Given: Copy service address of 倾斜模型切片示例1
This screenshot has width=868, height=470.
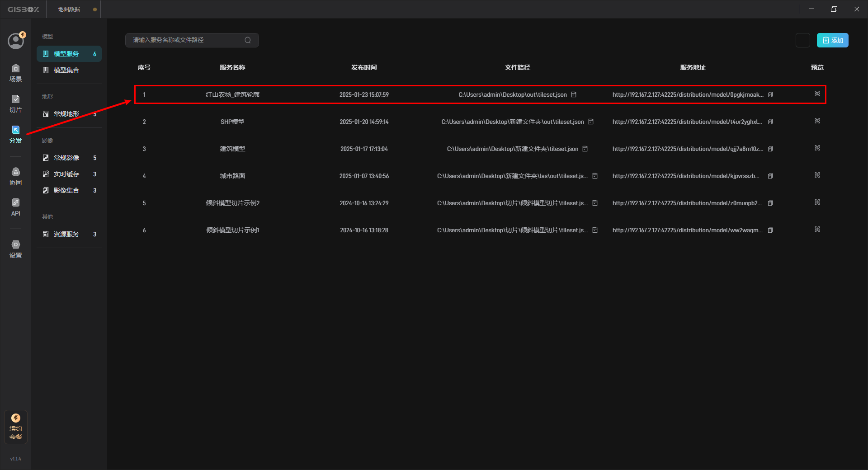Looking at the screenshot, I should 770,230.
